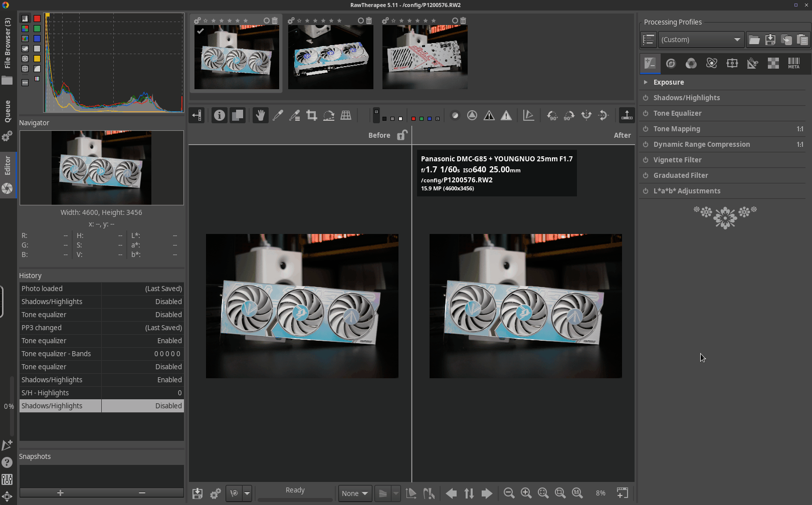Flip the image vertically
The width and height of the screenshot is (812, 505).
click(603, 115)
